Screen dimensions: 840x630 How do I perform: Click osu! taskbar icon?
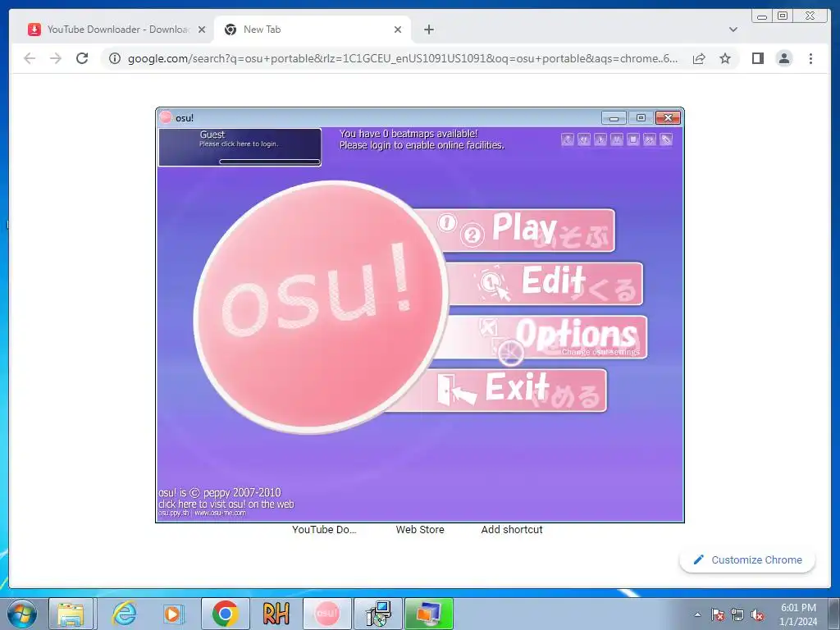[326, 614]
